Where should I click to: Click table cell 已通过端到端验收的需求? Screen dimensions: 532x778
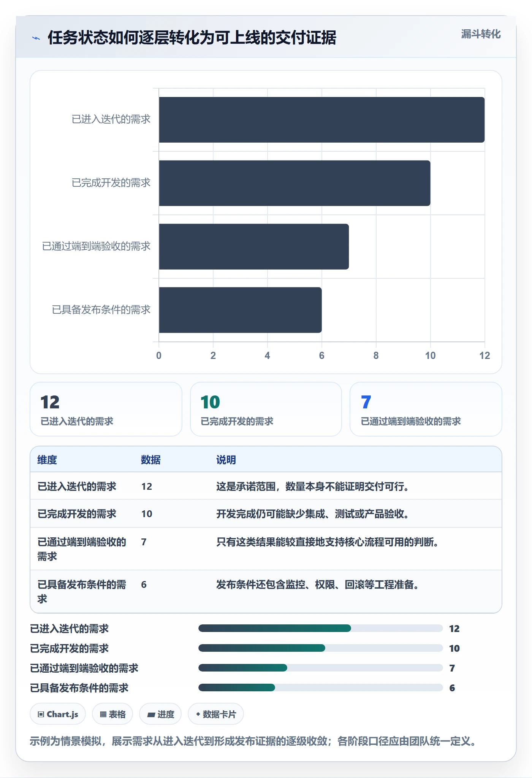coord(82,549)
